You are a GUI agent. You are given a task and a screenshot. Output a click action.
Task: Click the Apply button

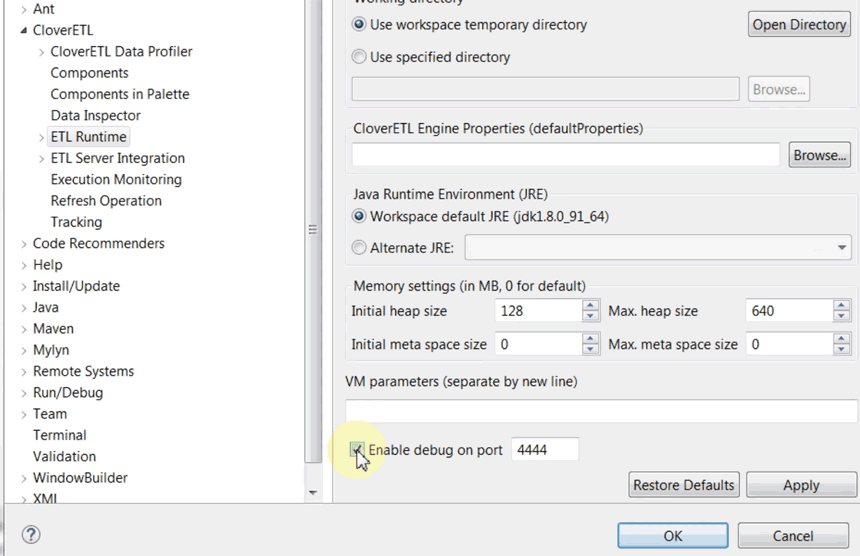pos(801,485)
